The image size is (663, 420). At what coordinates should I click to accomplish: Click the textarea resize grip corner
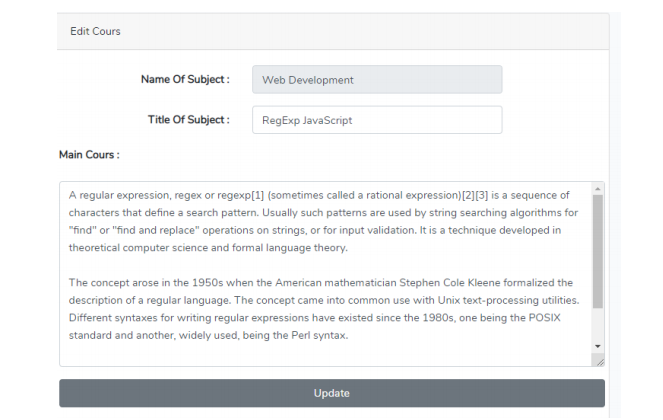600,362
